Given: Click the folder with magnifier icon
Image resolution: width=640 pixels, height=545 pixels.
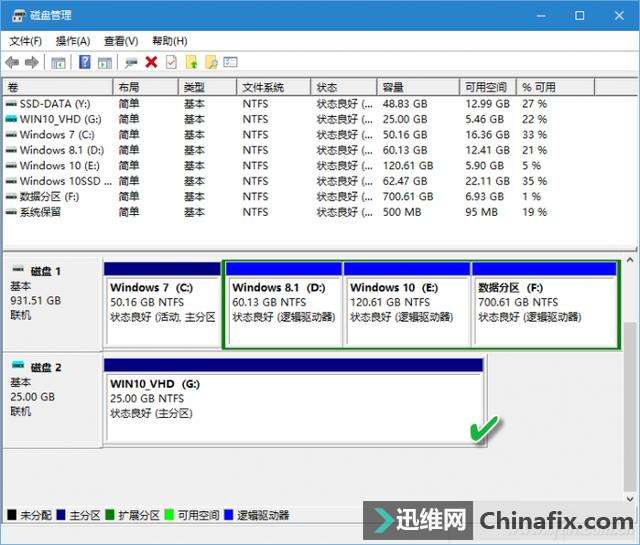Looking at the screenshot, I should (211, 62).
